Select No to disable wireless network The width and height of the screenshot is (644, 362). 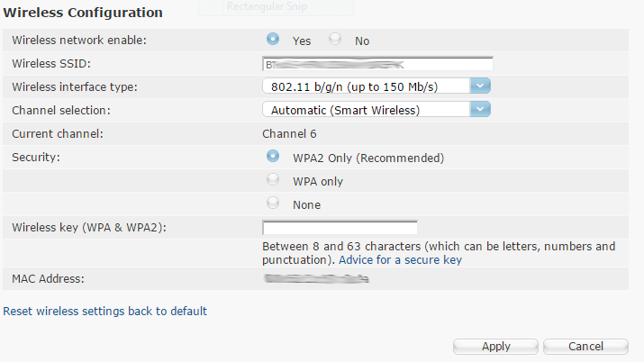tap(335, 40)
